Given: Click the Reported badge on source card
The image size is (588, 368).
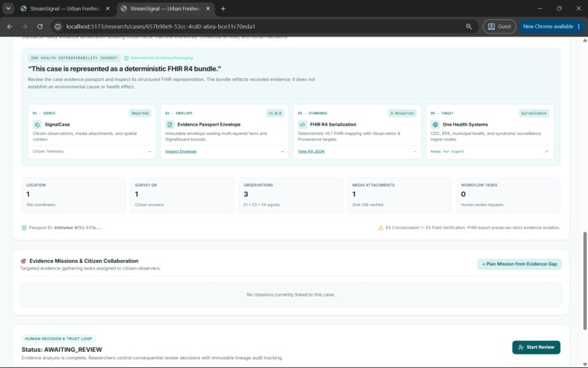Looking at the screenshot, I should (140, 113).
